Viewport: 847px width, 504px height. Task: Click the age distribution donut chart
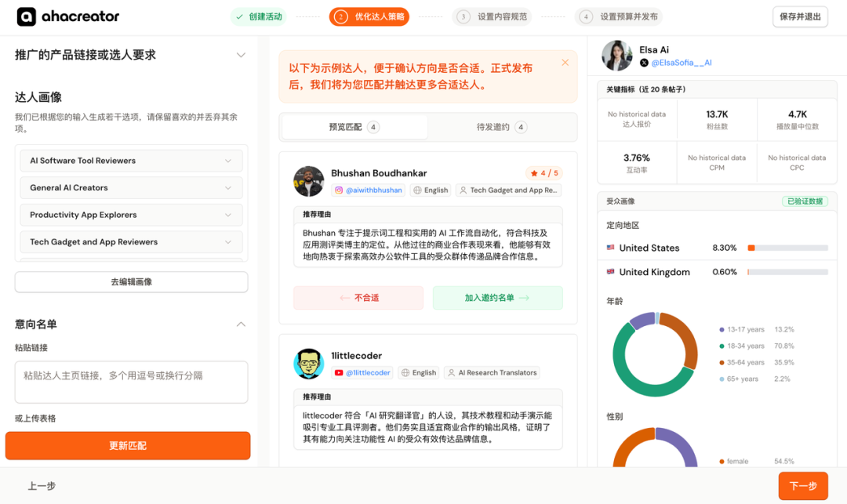click(x=655, y=354)
